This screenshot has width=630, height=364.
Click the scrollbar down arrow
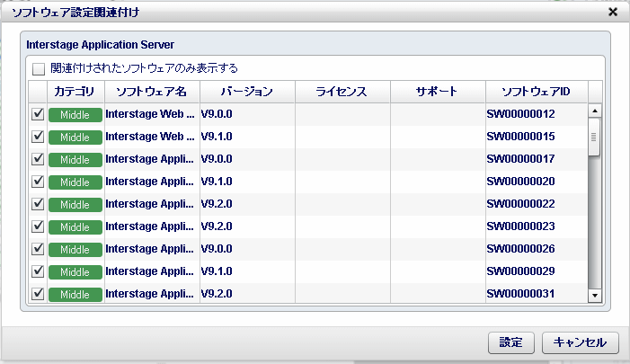tap(595, 296)
